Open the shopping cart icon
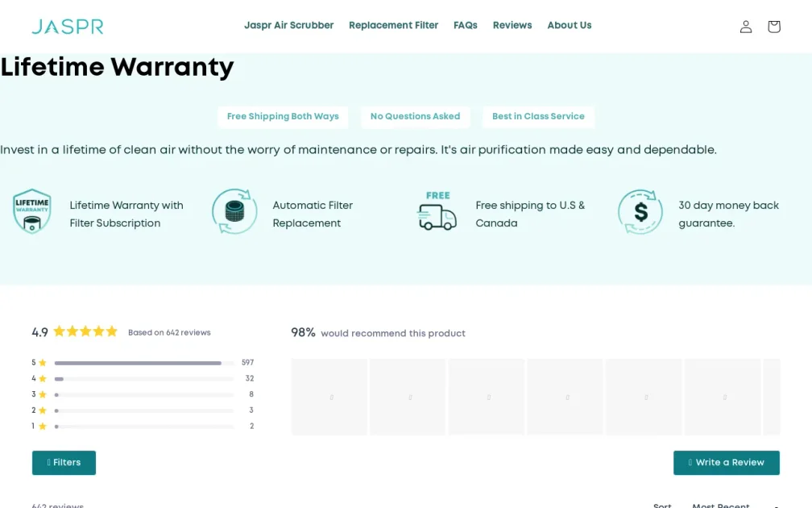 [773, 27]
